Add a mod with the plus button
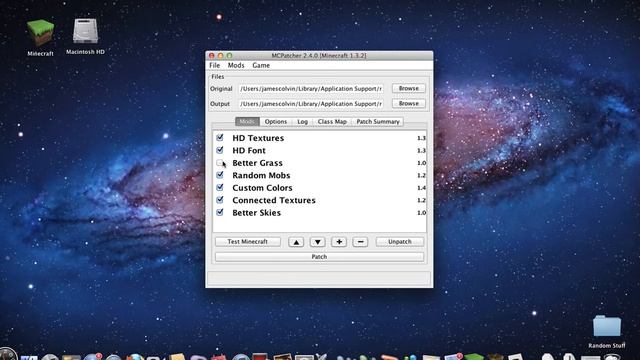Image resolution: width=640 pixels, height=360 pixels. pos(339,242)
